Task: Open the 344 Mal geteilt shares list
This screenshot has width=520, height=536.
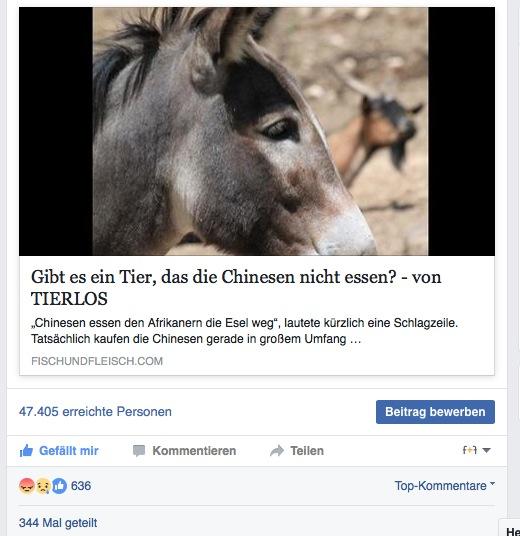Action: (58, 523)
